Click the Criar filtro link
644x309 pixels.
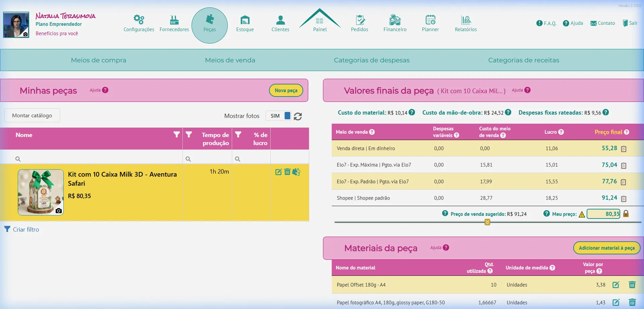(25, 229)
